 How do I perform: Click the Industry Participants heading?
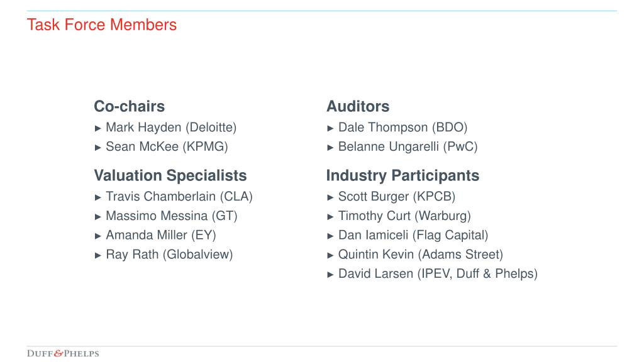click(403, 176)
